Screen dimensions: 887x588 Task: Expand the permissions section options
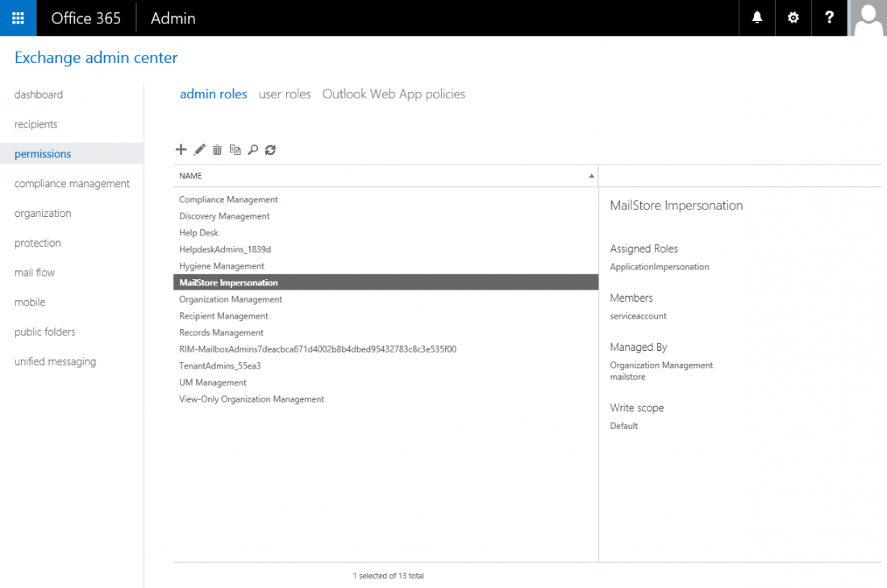[42, 153]
